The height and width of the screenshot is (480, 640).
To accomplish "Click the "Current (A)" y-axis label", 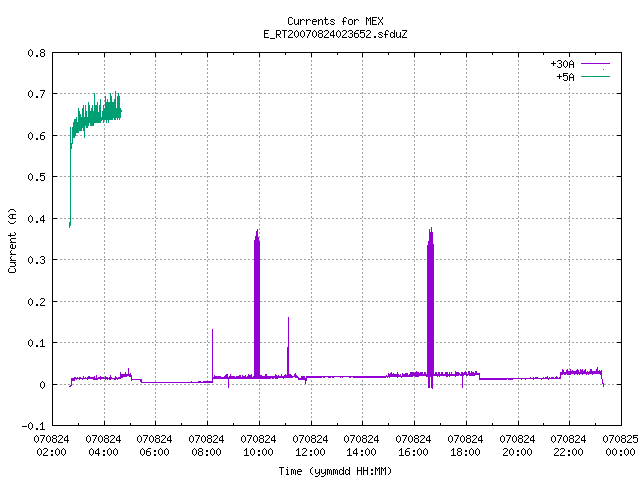I will coord(12,240).
